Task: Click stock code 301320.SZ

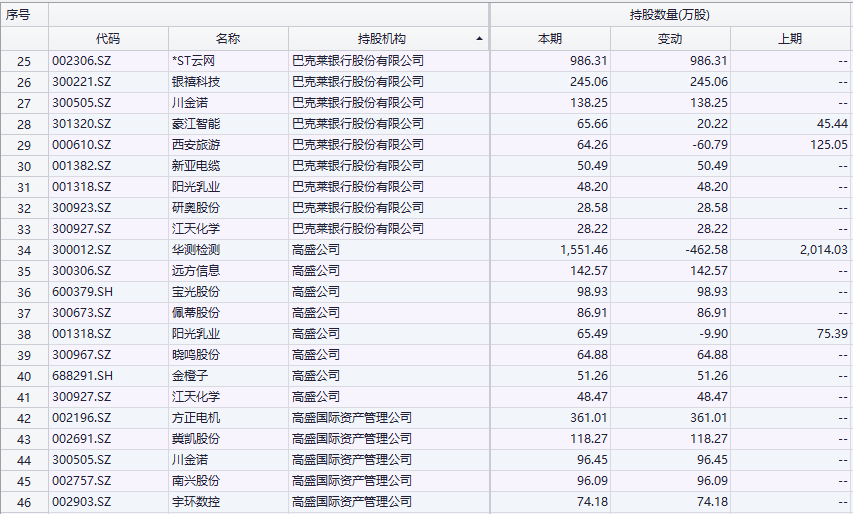Action: coord(82,124)
